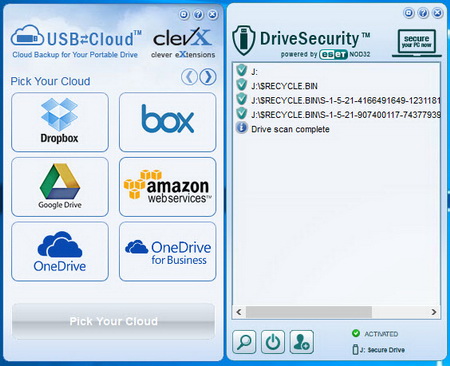The width and height of the screenshot is (450, 366).
Task: Select the 'J:' scan result row
Action: (x=337, y=71)
